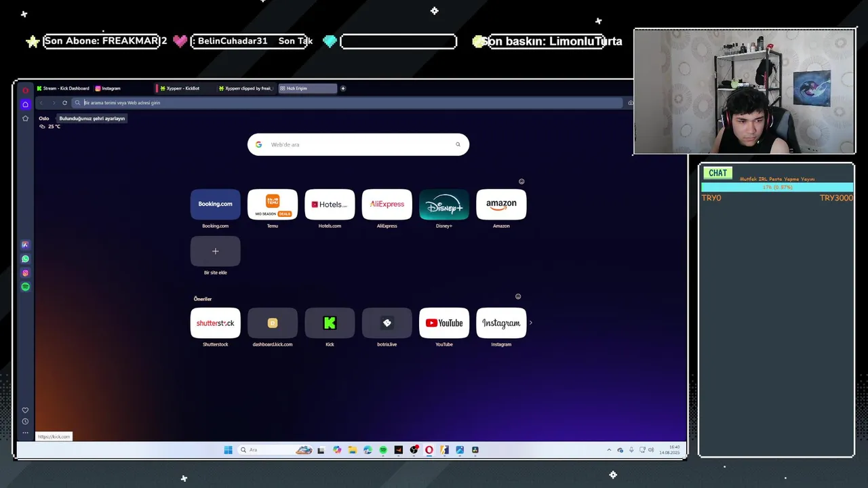Open History clock icon in sidebar
Image resolution: width=868 pixels, height=488 pixels.
[x=25, y=422]
